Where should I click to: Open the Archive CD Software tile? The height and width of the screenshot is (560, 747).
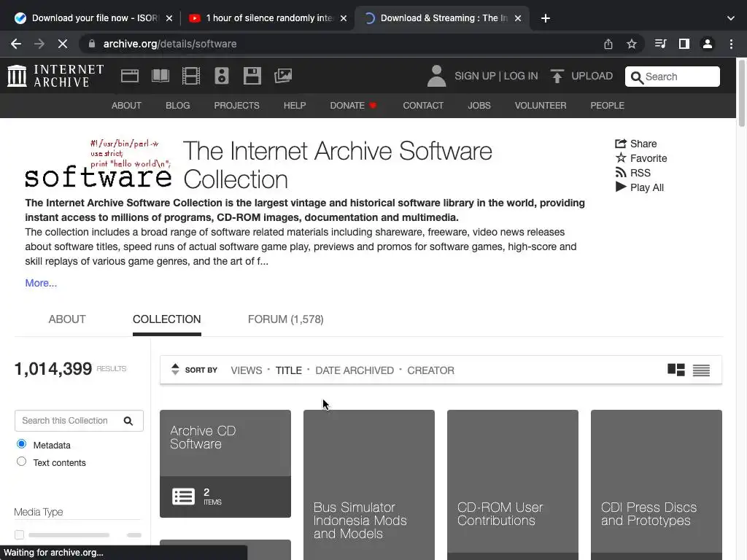[x=225, y=463]
